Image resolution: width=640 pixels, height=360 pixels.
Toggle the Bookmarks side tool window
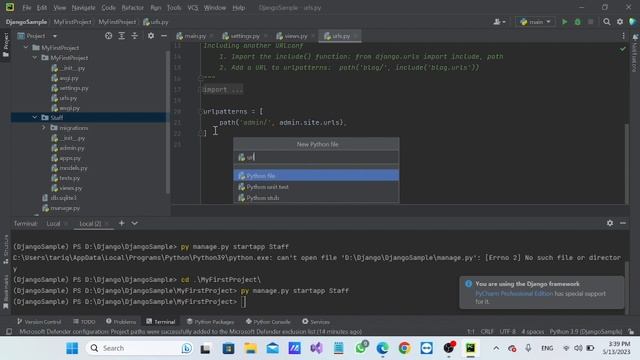click(x=5, y=292)
